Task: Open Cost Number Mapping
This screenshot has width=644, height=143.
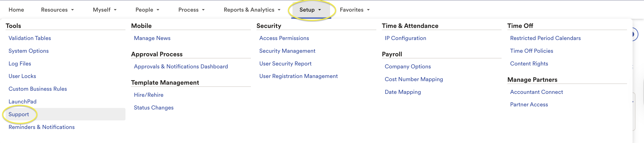Action: [x=414, y=79]
